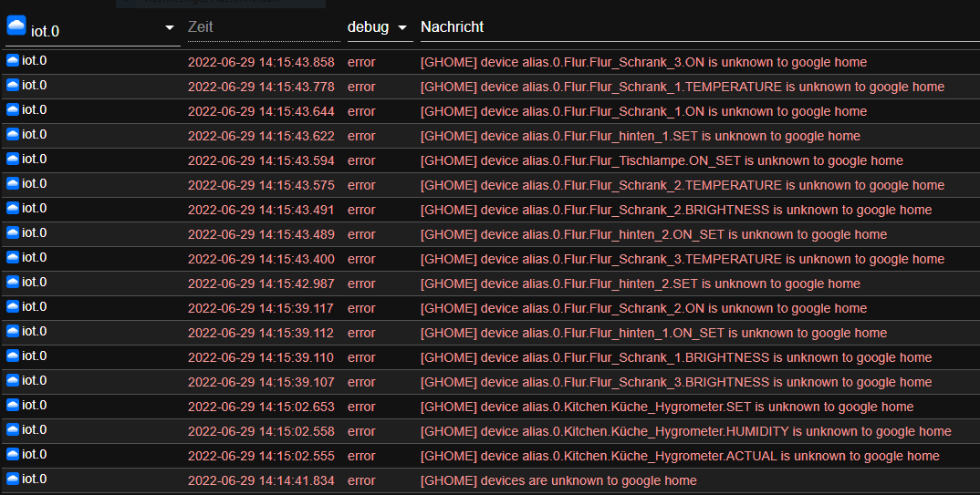The image size is (980, 495).
Task: Select the Flur_Schrank_2.ON error message
Action: (x=643, y=308)
